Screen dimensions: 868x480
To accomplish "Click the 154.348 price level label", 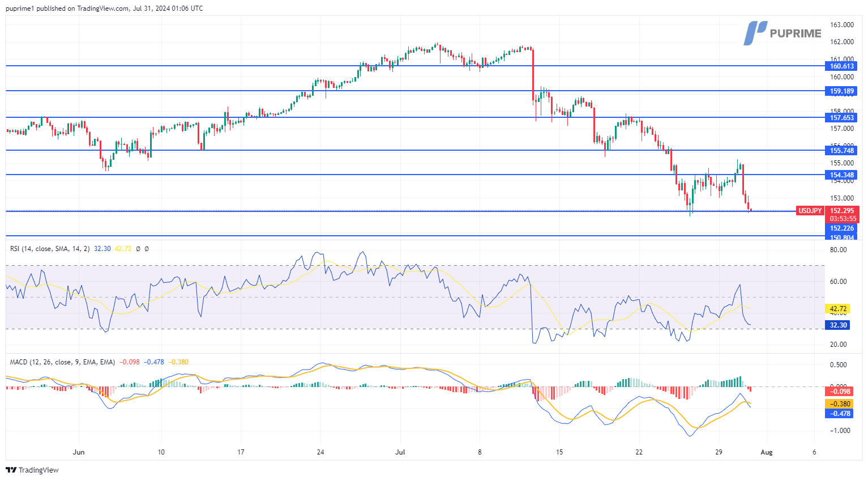I will [x=842, y=175].
